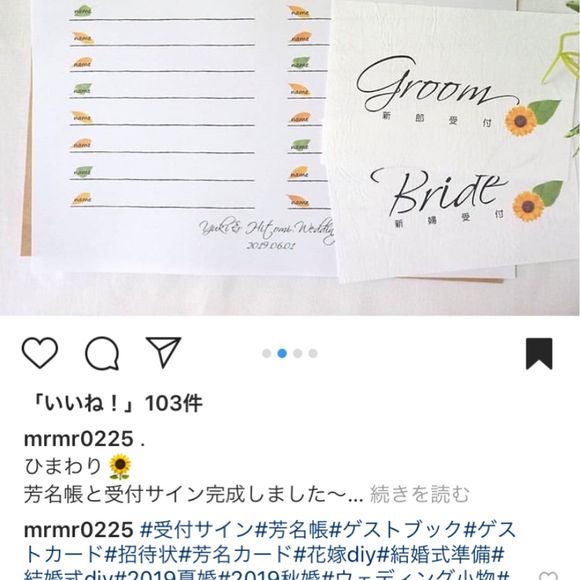This screenshot has width=580, height=580.
Task: Open hashtag #芳名帳
Action: pos(292,530)
